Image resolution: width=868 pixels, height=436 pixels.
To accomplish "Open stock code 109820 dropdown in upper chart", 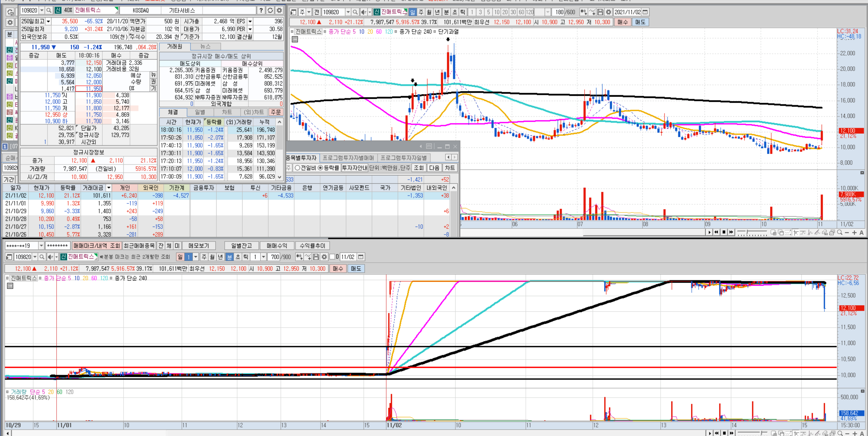I will [348, 12].
